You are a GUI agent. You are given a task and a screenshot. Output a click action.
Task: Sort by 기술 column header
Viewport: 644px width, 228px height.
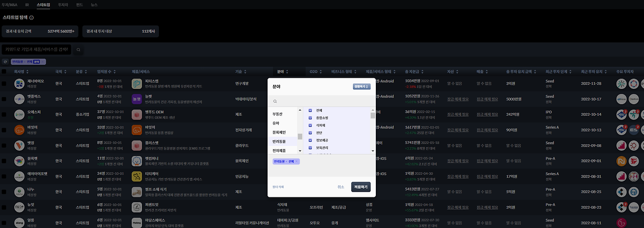240,71
